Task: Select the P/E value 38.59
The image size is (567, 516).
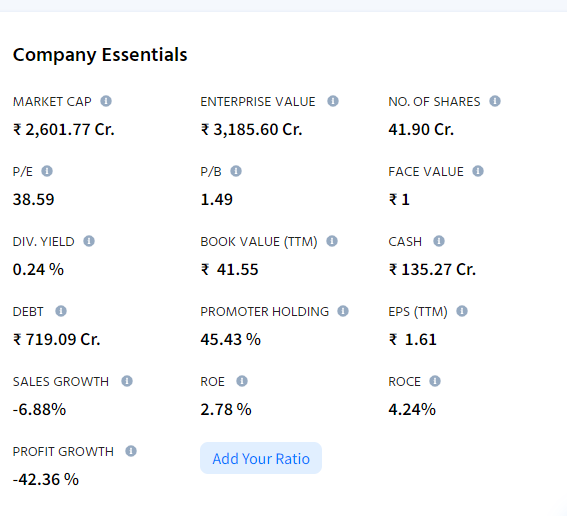Action: (x=34, y=200)
